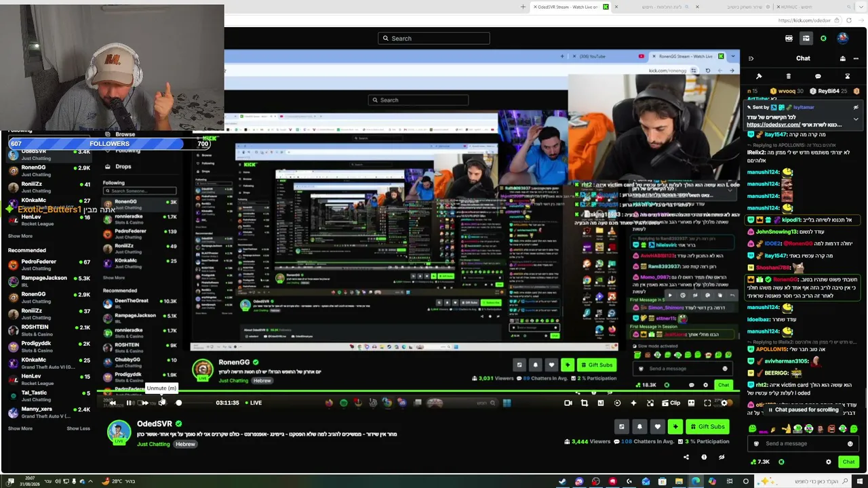This screenshot has height=488, width=868.
Task: Click the Clip button on player
Action: tap(671, 403)
